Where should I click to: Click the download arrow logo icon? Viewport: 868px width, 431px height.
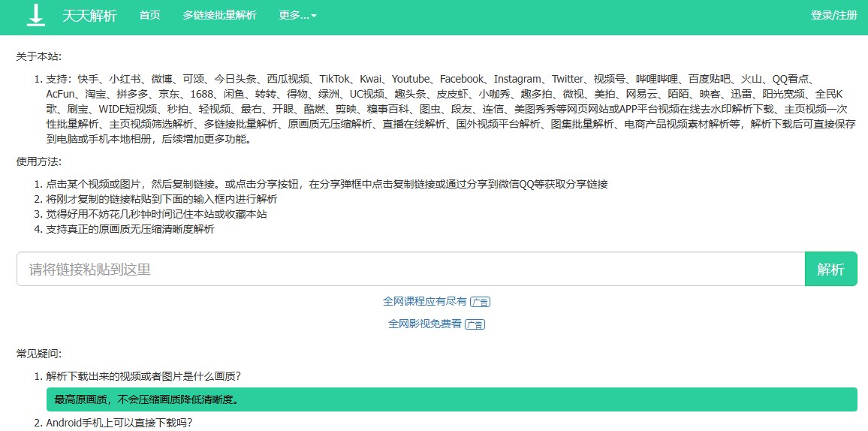(36, 16)
